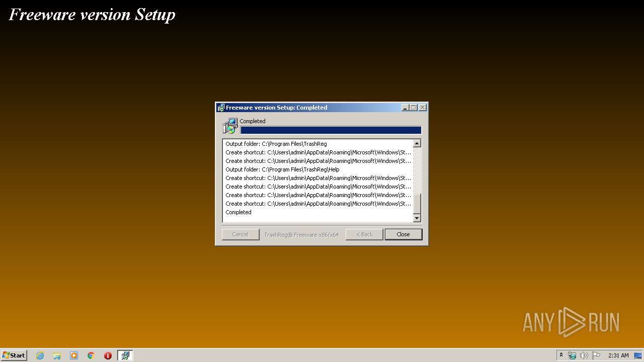Open Action Center flag icon

(596, 355)
